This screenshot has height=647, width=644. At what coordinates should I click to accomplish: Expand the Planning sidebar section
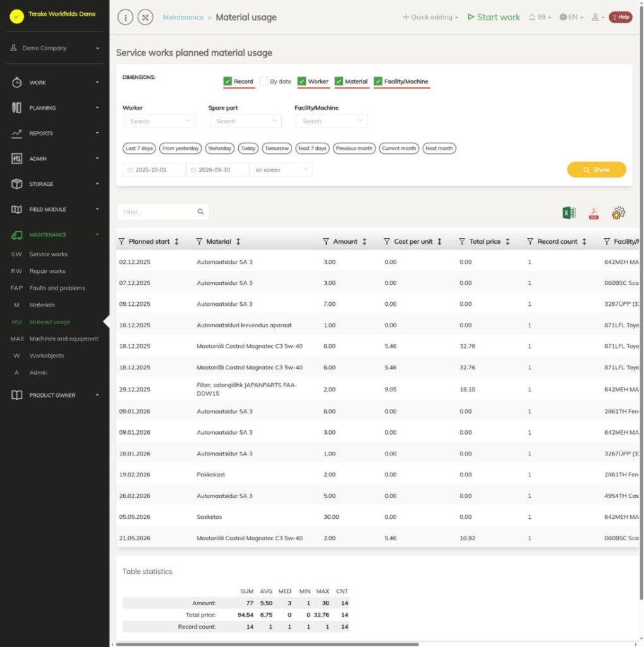coord(55,107)
